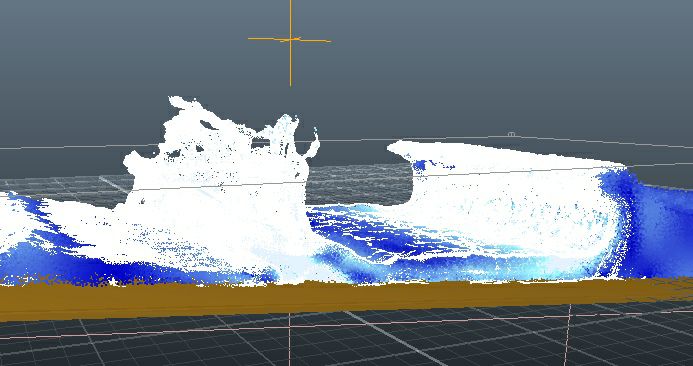
Task: Click the vertical grid axis line below locator
Action: point(290,339)
